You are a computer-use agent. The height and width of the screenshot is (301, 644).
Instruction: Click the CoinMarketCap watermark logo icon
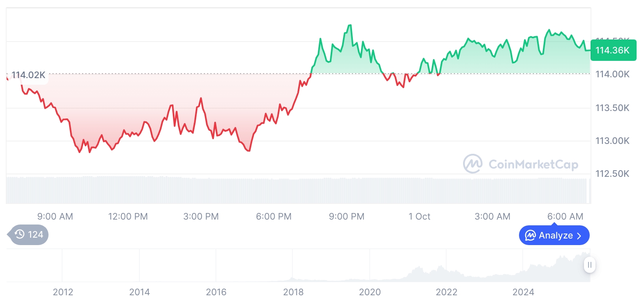[473, 164]
